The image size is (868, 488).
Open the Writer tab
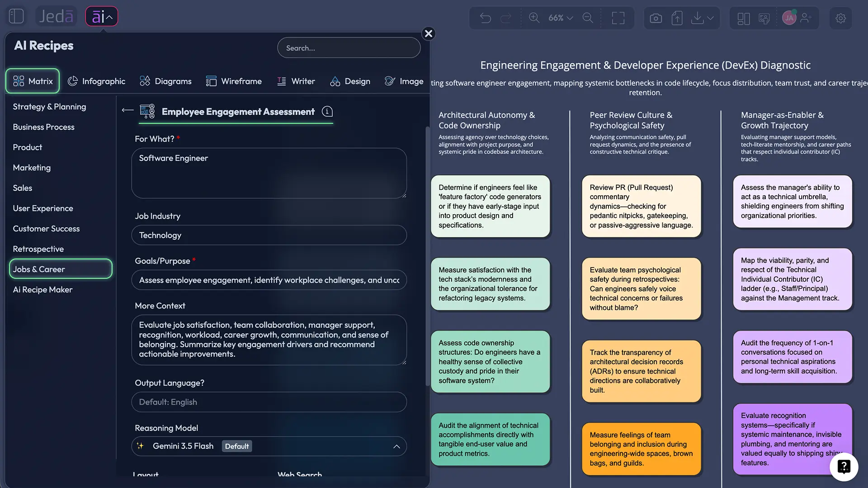pyautogui.click(x=296, y=81)
